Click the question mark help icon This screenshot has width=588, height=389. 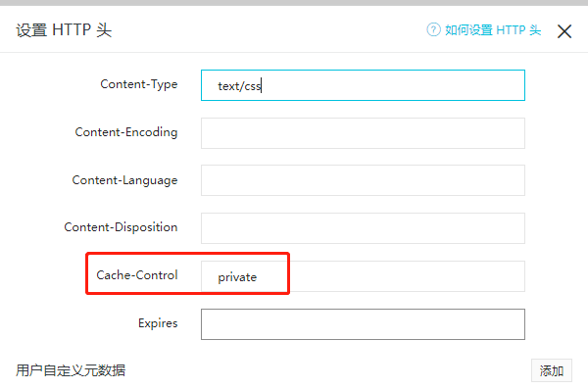coord(433,29)
